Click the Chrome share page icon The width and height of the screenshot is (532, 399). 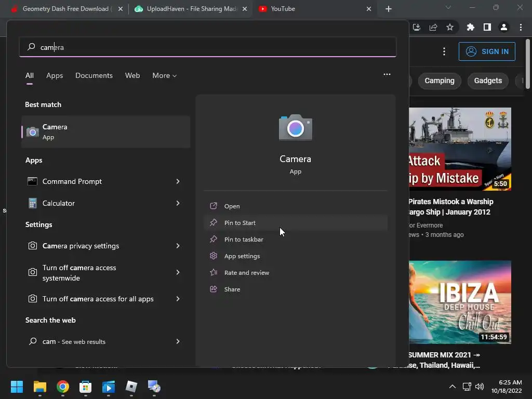point(433,27)
